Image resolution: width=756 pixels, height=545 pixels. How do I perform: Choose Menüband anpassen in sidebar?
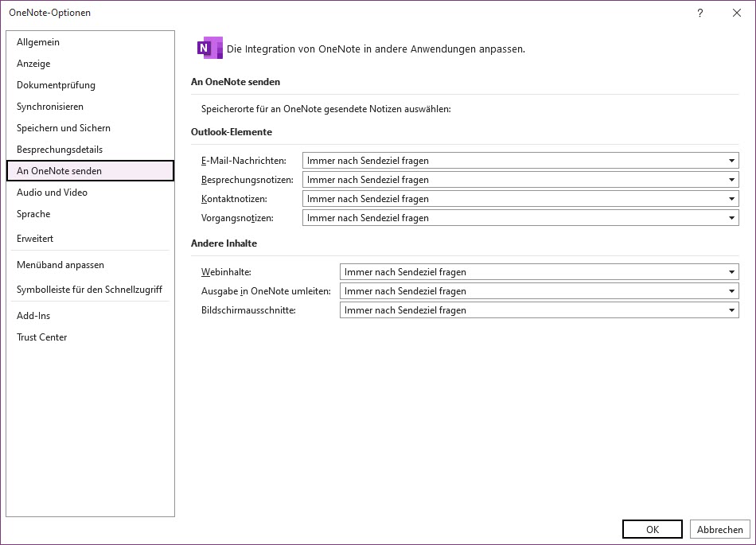pyautogui.click(x=60, y=265)
